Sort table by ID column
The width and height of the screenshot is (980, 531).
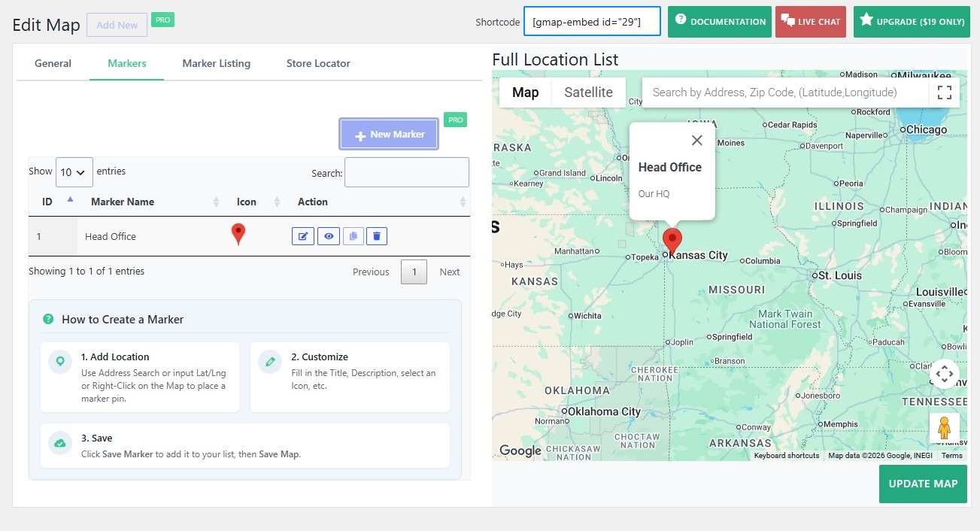click(x=53, y=202)
